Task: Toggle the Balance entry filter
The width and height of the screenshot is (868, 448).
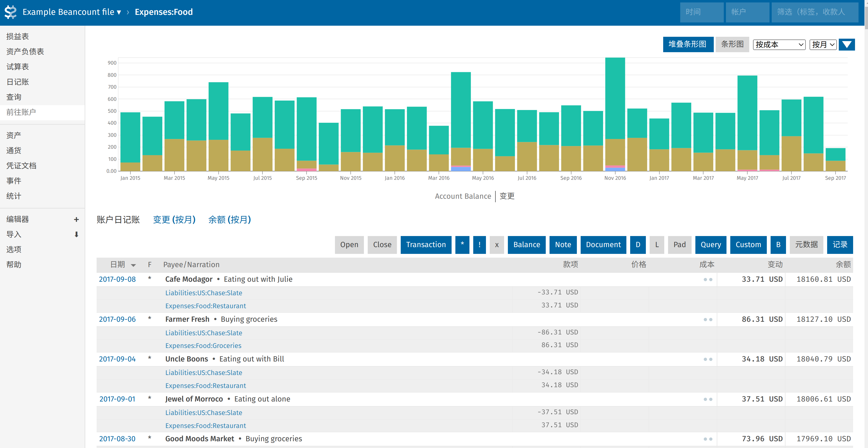Action: pos(526,245)
